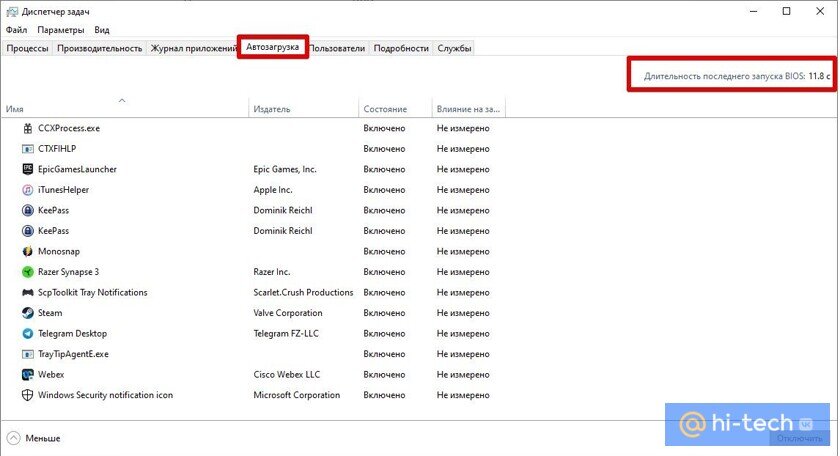Click the Windows Security notification icon text
Viewport: 840px width, 456px height.
point(106,395)
